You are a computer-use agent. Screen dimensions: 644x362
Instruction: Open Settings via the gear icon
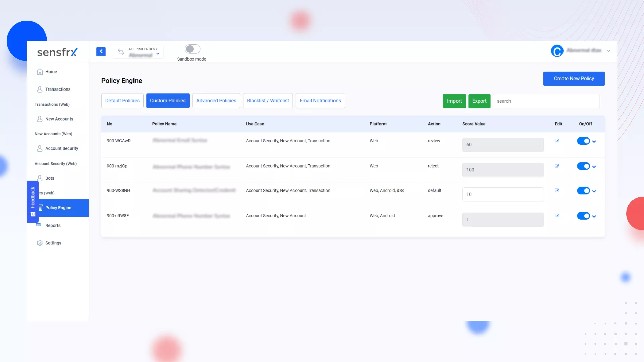pyautogui.click(x=40, y=243)
